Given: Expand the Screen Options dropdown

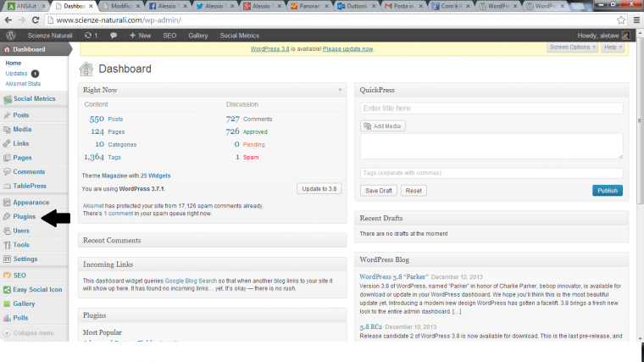Looking at the screenshot, I should (572, 47).
